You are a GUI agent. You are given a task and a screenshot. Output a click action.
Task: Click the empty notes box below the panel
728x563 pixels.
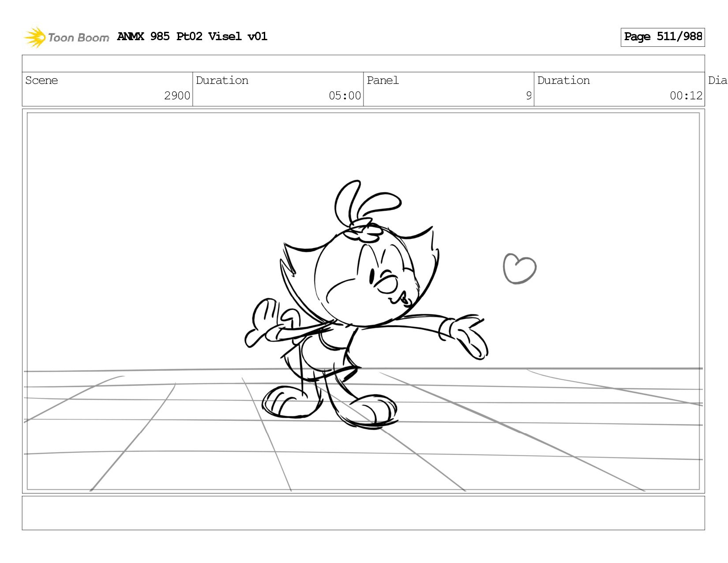pos(363,513)
